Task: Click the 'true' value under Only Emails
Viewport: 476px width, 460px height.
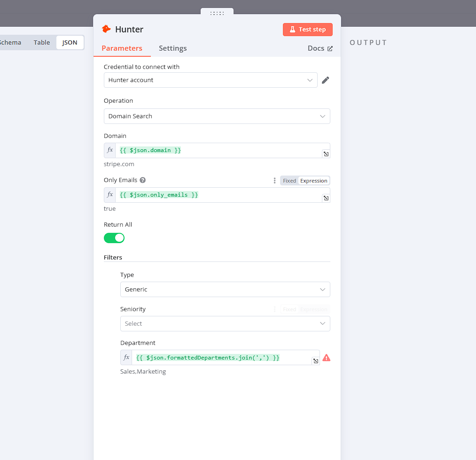Action: tap(109, 208)
